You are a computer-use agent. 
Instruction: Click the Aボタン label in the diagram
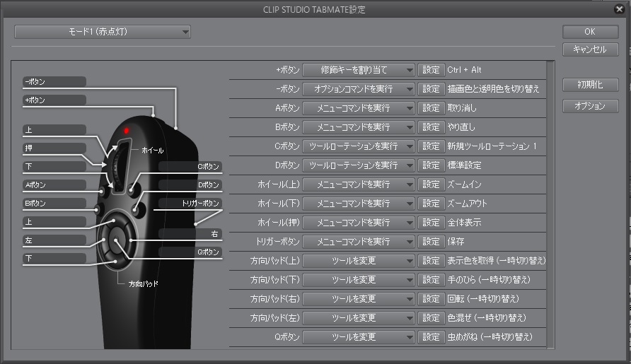54,185
